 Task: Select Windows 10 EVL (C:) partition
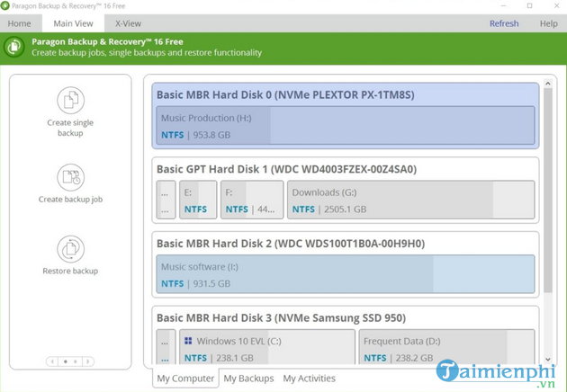[267, 347]
